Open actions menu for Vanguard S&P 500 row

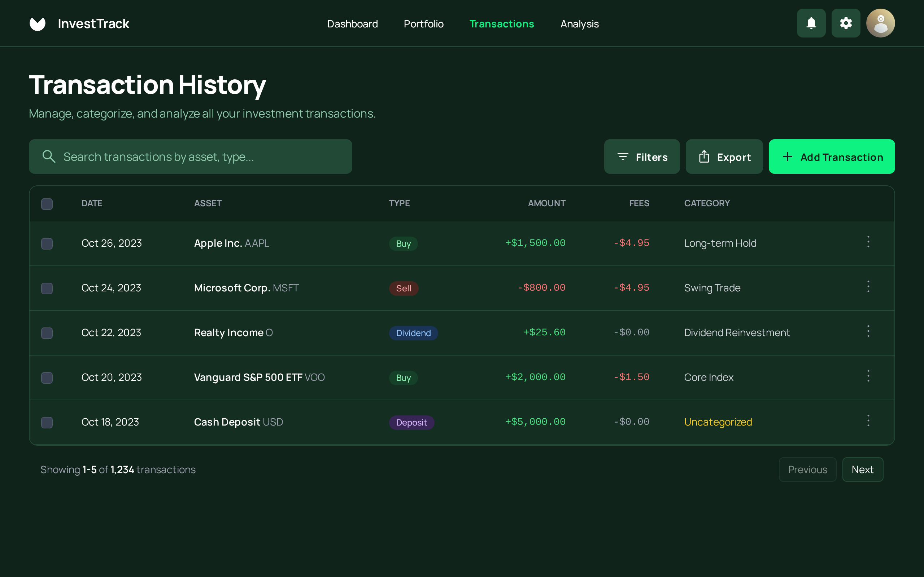pyautogui.click(x=869, y=376)
